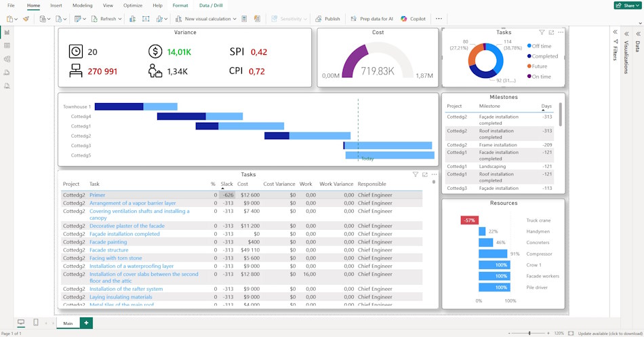
Task: Click filter icon on Tasks table visual
Action: [x=416, y=175]
